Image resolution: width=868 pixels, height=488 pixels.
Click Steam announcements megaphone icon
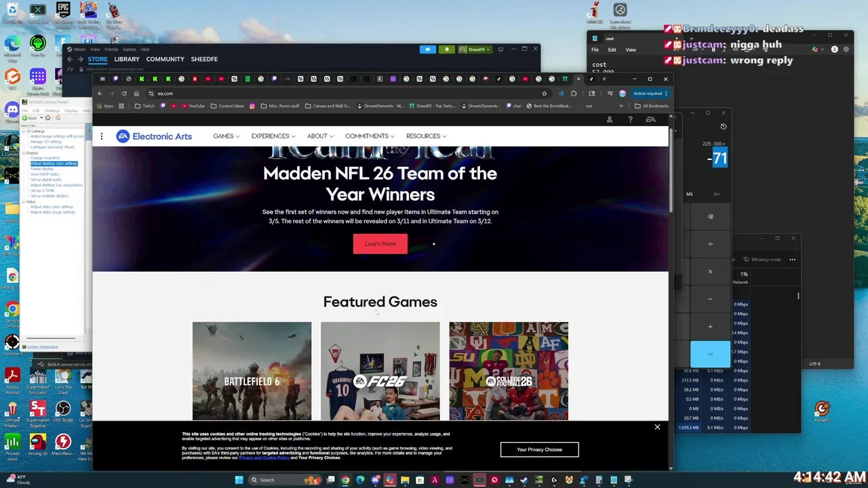427,49
